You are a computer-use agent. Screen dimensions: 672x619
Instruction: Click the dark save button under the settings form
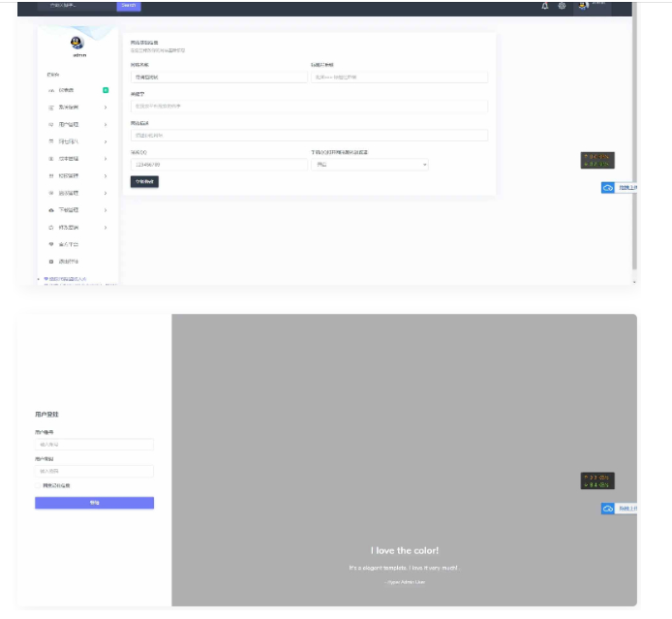tap(144, 182)
